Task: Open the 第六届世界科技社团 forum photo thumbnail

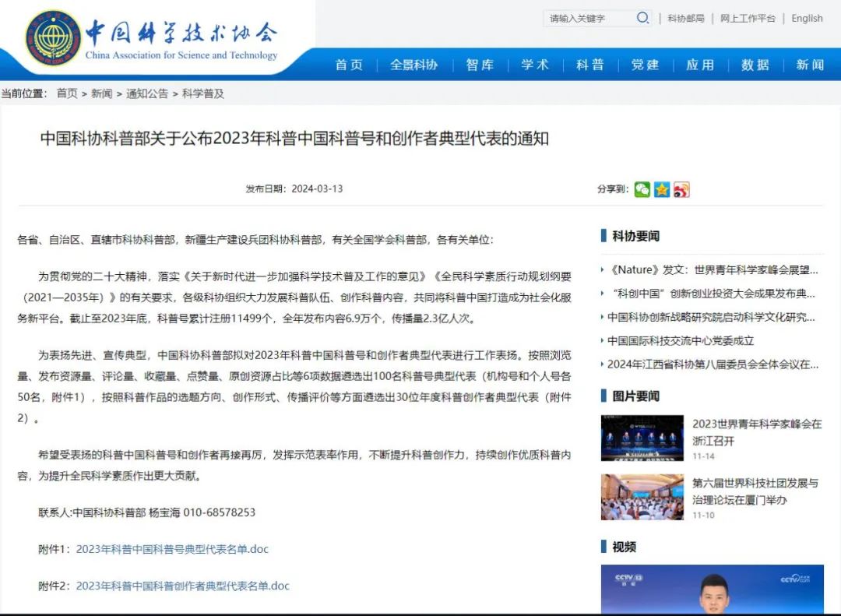Action: pyautogui.click(x=642, y=497)
